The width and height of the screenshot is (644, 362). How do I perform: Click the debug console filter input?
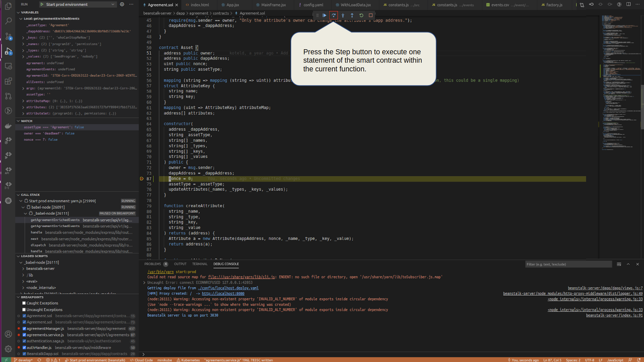568,264
